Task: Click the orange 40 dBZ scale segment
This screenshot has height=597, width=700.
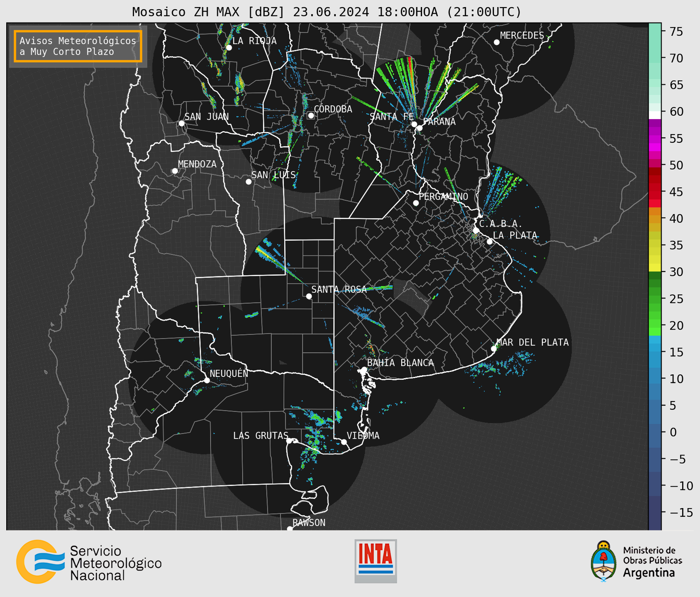Action: (655, 218)
